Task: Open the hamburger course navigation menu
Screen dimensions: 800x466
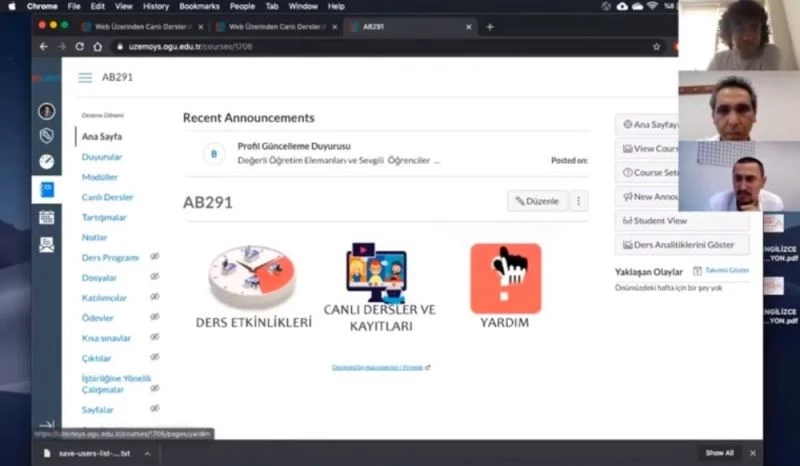Action: point(85,77)
